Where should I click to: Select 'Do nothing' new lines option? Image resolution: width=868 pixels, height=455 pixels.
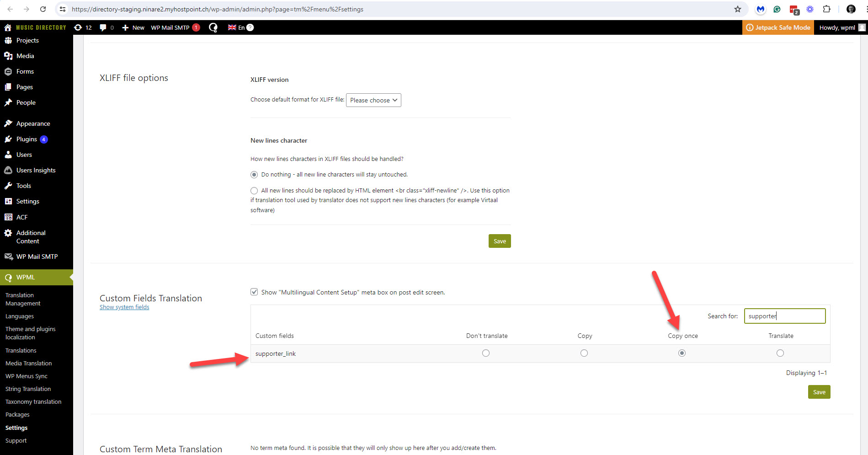click(x=254, y=175)
